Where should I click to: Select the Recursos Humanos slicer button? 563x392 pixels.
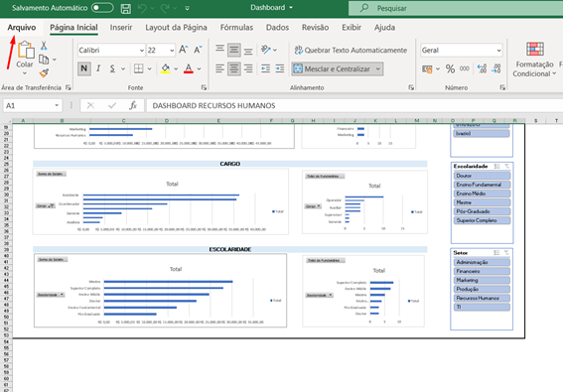tap(482, 298)
